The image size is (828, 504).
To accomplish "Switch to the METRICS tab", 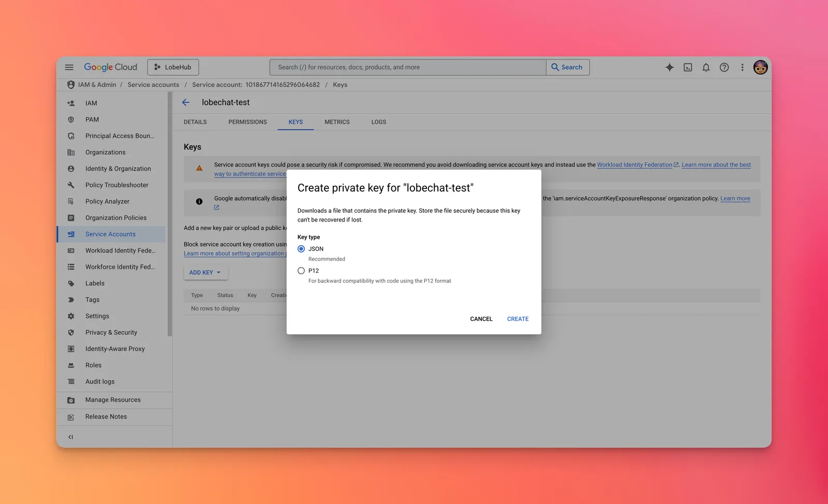I will click(x=337, y=122).
